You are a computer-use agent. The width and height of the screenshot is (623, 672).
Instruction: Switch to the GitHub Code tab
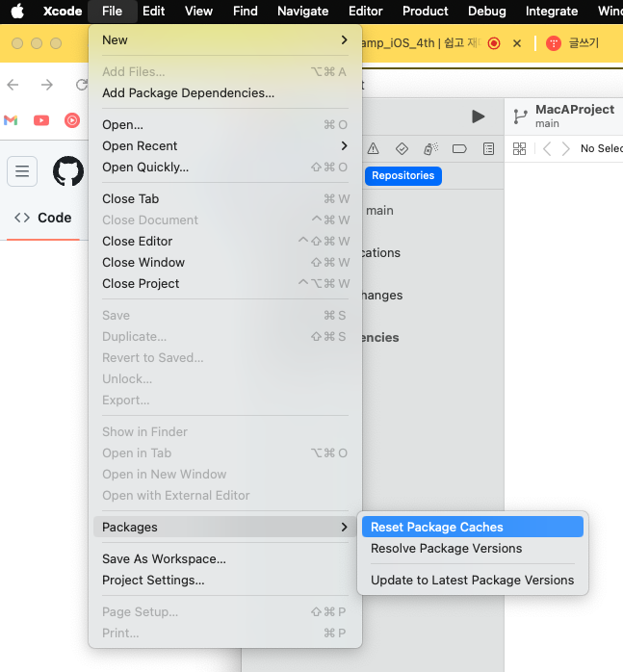(43, 218)
